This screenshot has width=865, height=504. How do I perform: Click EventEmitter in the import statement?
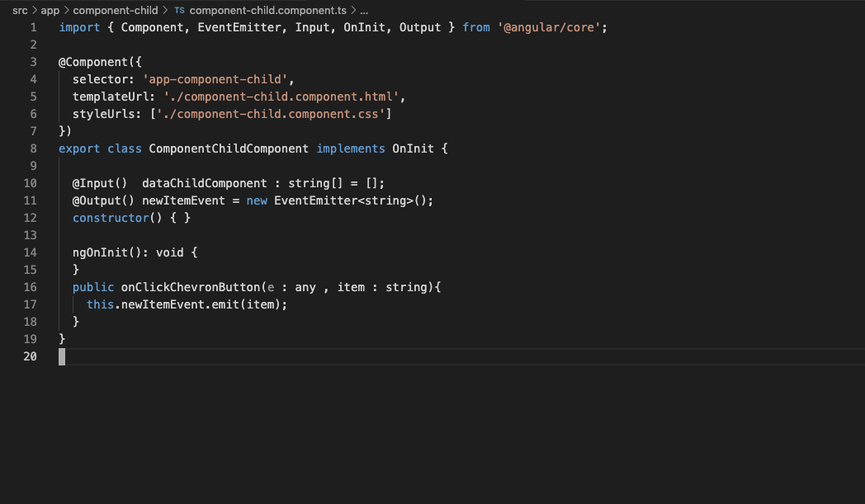point(229,26)
